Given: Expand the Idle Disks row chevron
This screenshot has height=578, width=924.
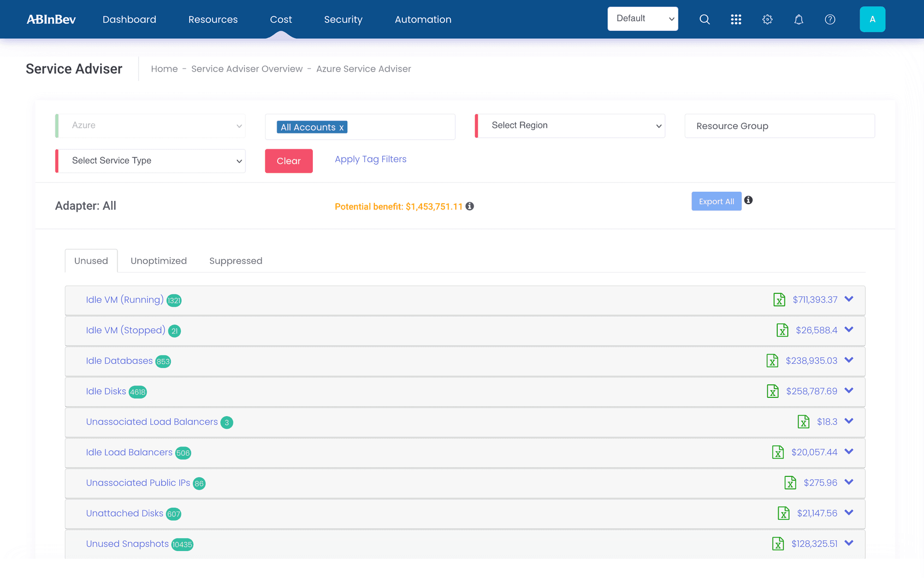Looking at the screenshot, I should pos(849,391).
